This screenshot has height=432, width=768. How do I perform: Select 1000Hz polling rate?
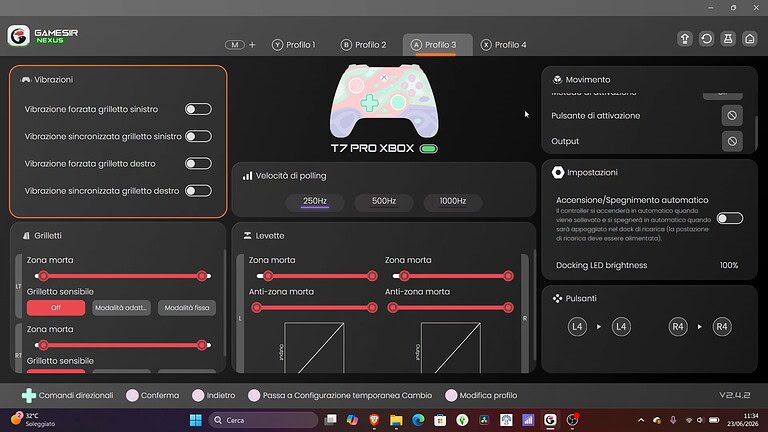pos(453,201)
